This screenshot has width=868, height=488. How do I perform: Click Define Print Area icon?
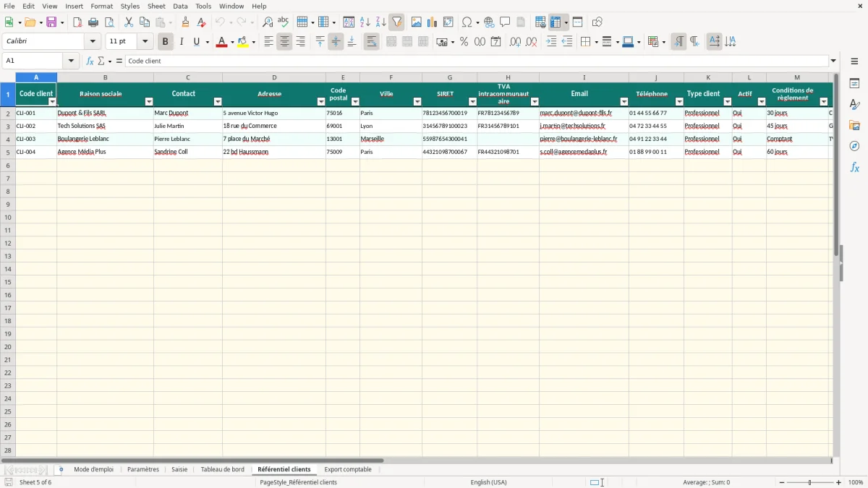(x=540, y=22)
